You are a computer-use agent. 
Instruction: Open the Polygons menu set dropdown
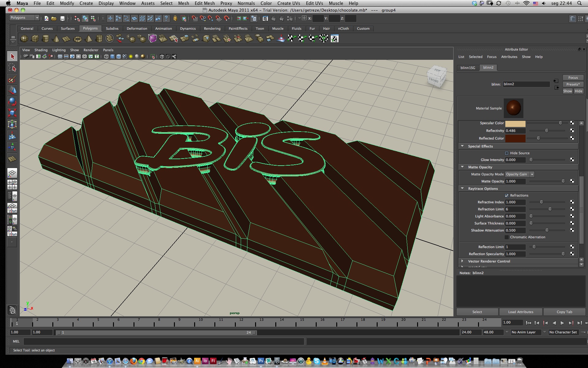[x=24, y=18]
